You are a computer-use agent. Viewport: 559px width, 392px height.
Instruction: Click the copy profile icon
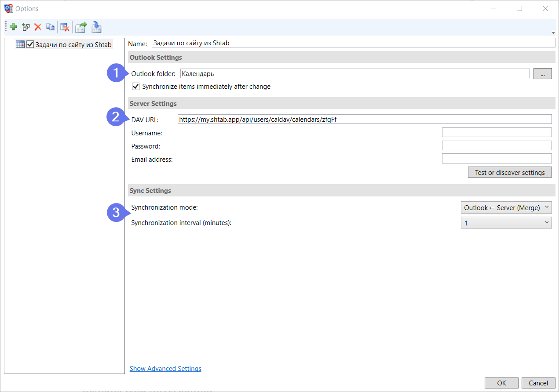pos(51,27)
